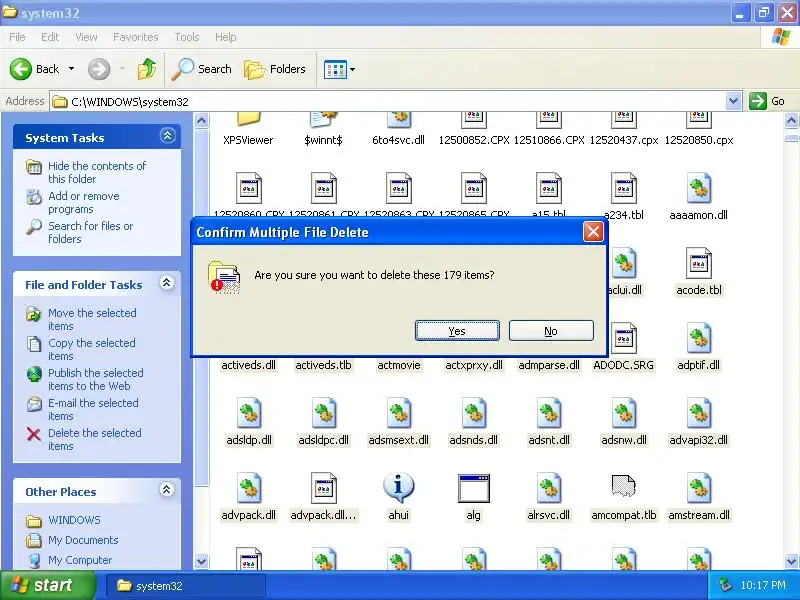Select the ahui info icon
This screenshot has height=600, width=800.
pyautogui.click(x=399, y=488)
